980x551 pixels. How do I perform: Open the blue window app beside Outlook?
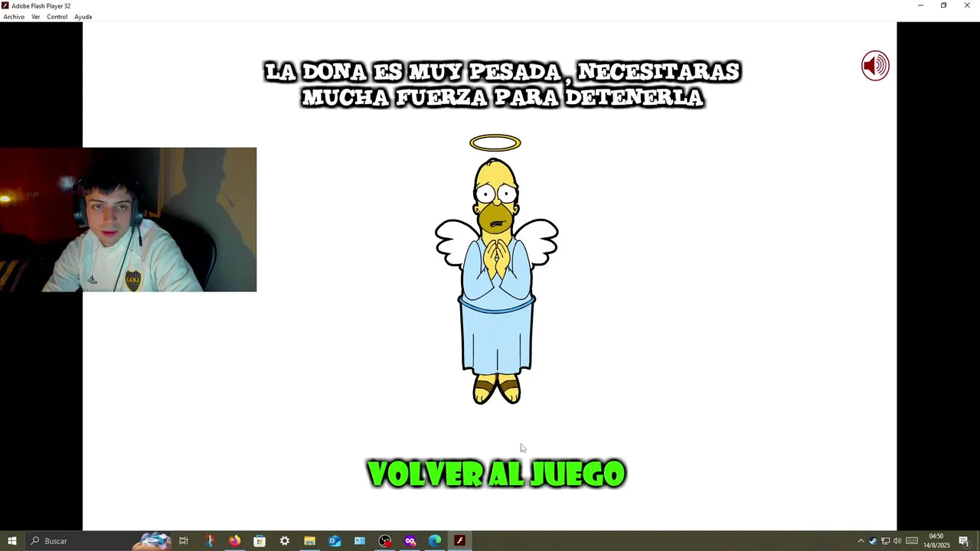[x=360, y=541]
